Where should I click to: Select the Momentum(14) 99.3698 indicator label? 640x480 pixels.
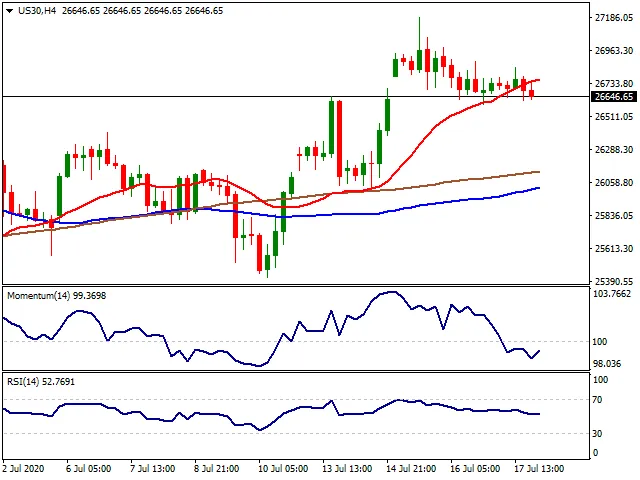(56, 296)
